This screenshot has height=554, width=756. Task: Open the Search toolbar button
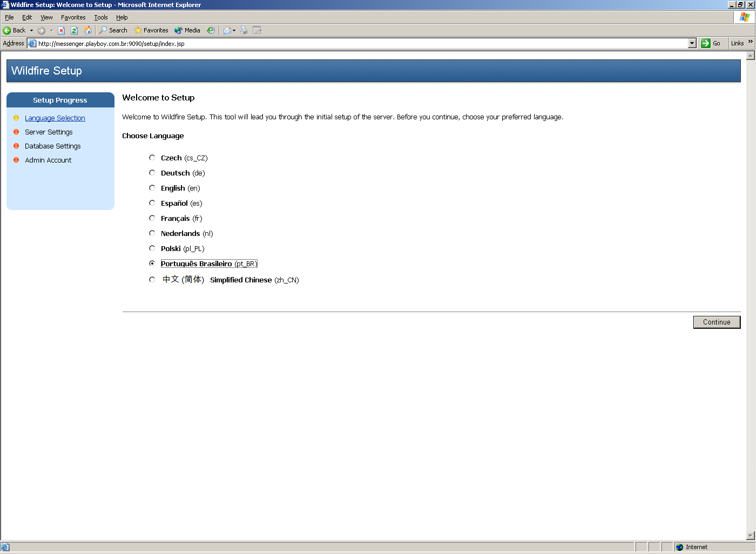(x=113, y=30)
